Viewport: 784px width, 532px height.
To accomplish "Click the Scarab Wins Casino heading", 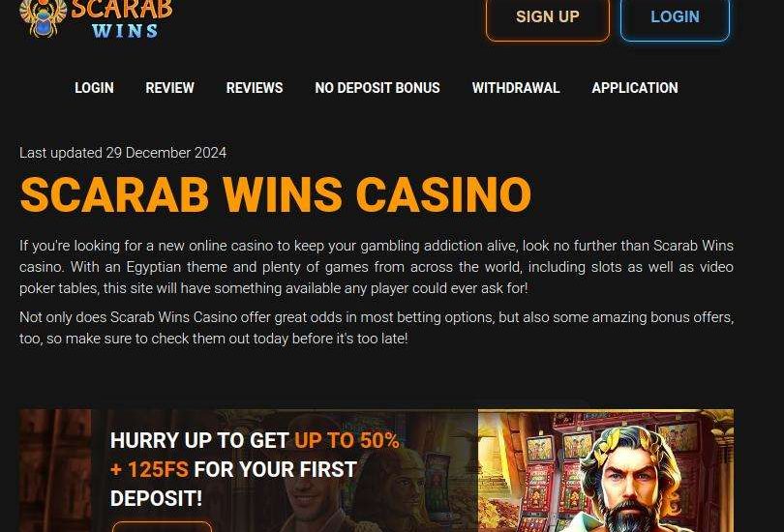I will click(276, 194).
